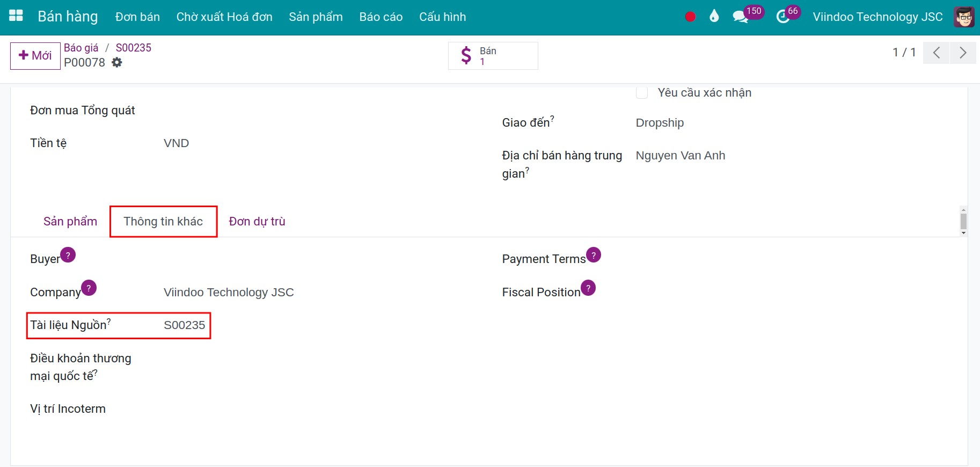Open S00235 breadcrumb link

tap(134, 48)
